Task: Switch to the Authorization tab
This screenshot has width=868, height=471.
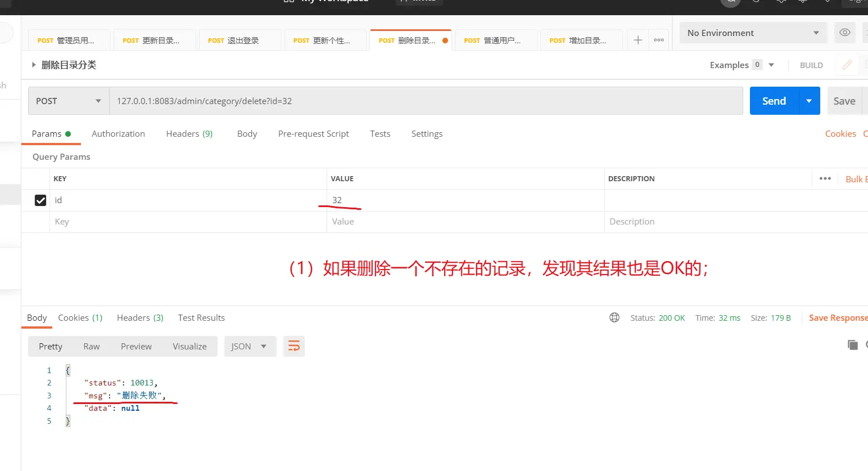Action: 118,134
